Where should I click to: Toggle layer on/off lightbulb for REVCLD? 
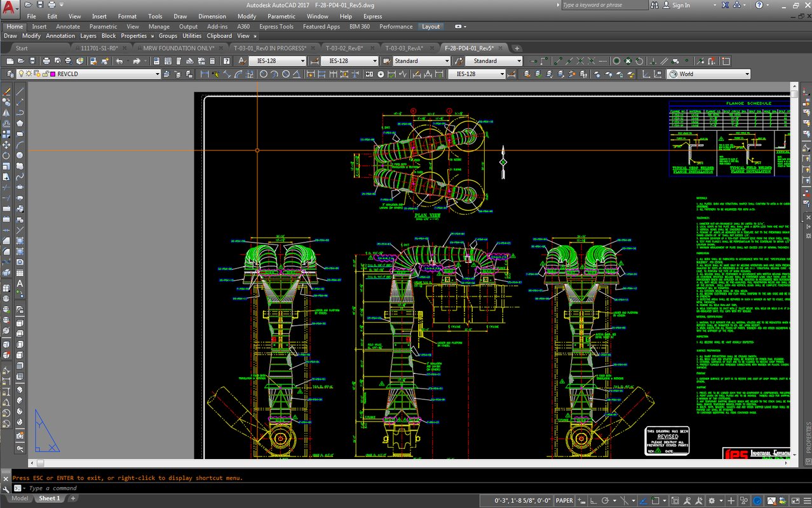pyautogui.click(x=21, y=74)
